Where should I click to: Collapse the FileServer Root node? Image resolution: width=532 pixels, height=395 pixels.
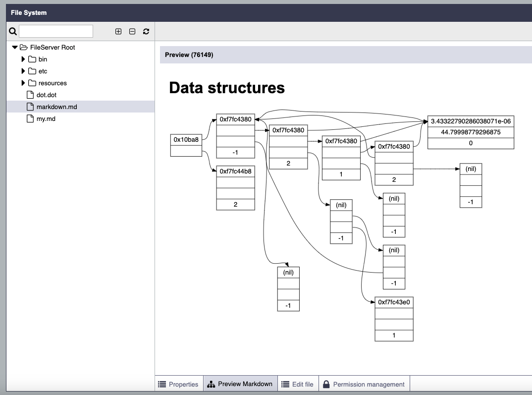pos(14,47)
